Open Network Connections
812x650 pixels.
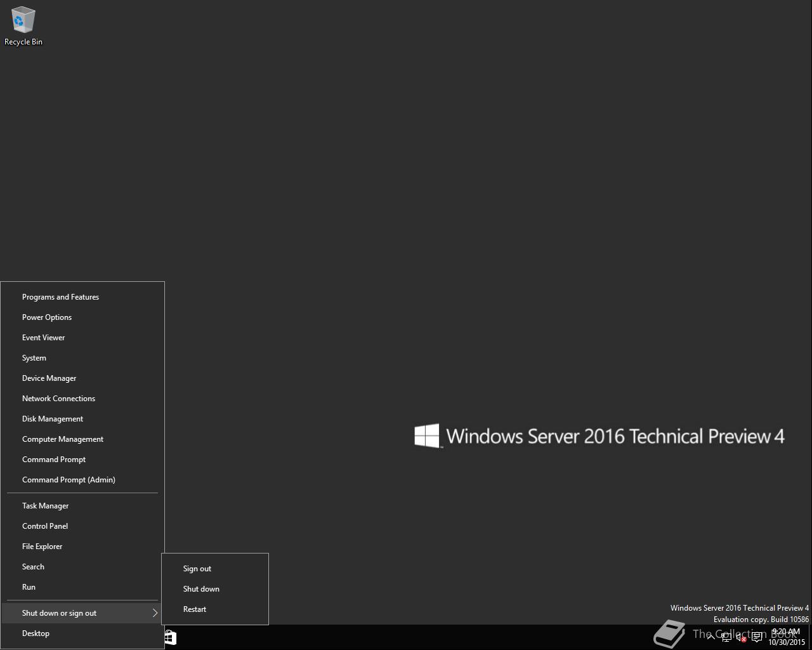point(82,399)
